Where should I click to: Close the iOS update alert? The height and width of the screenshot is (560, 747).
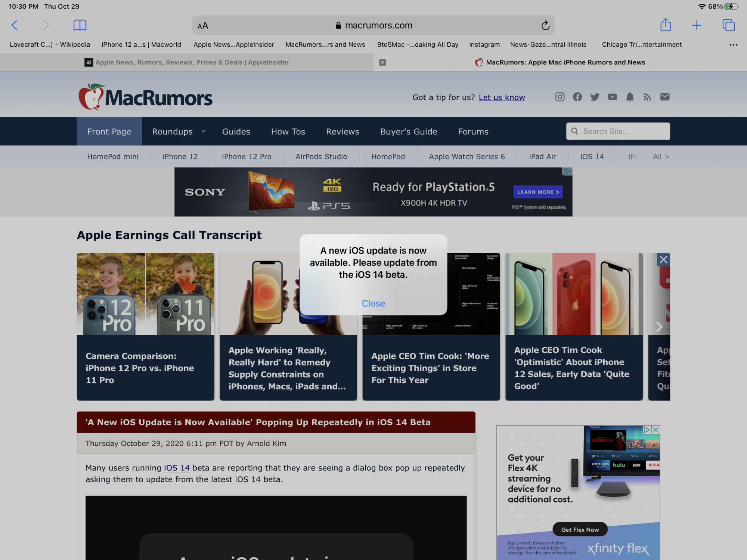click(373, 304)
